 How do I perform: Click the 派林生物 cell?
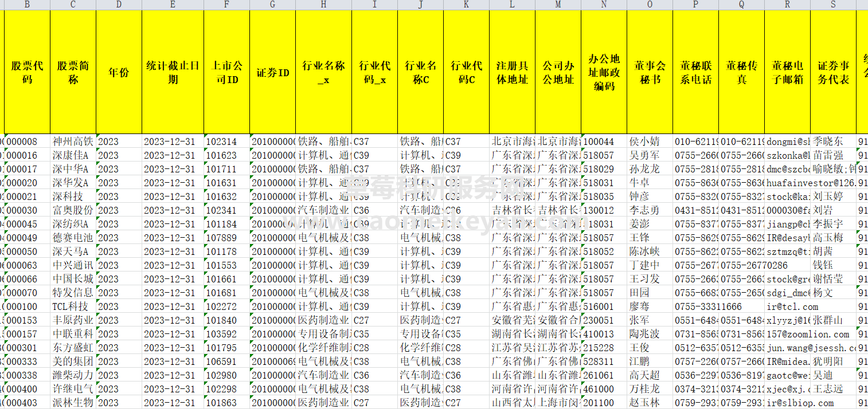(73, 403)
